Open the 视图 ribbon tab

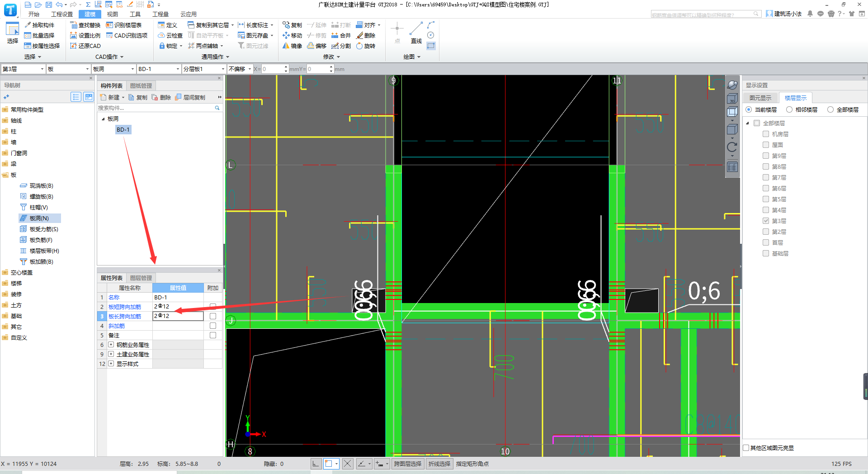coord(113,14)
